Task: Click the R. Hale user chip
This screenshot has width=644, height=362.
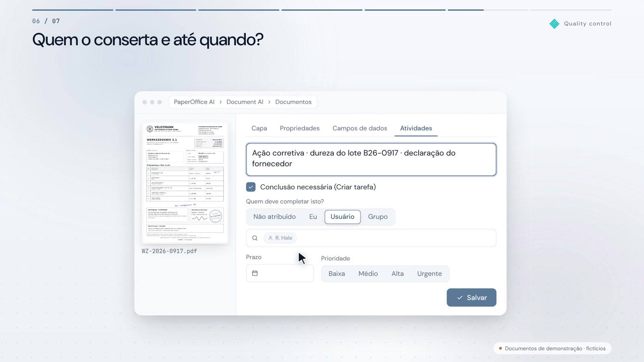Action: [x=280, y=238]
